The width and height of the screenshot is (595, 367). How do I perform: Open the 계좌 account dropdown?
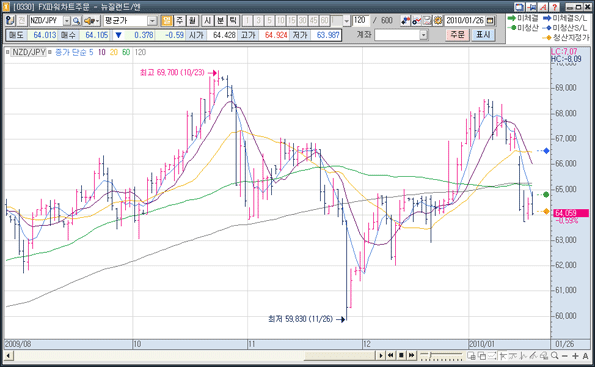[423, 35]
